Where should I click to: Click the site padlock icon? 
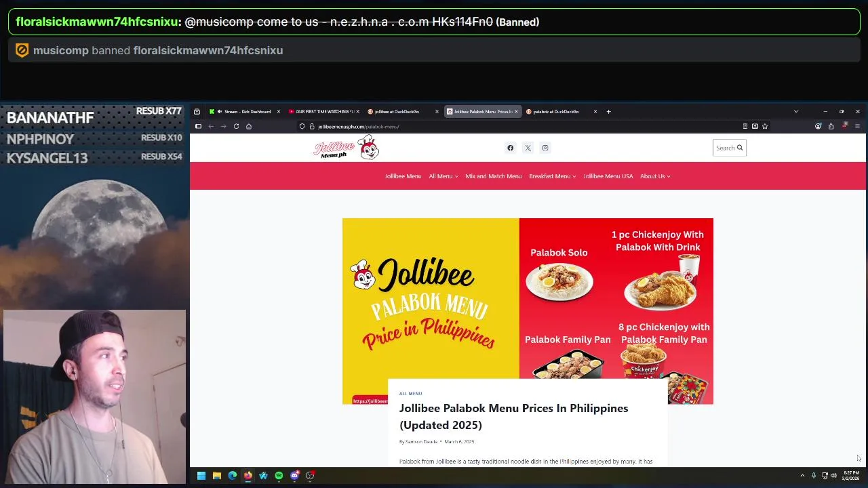312,126
